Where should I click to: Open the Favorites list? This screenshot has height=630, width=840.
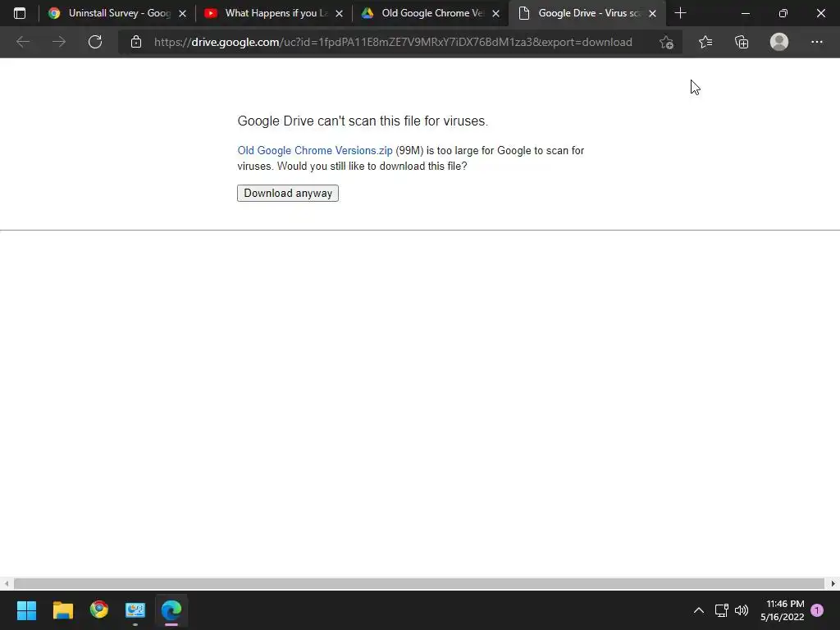click(705, 42)
